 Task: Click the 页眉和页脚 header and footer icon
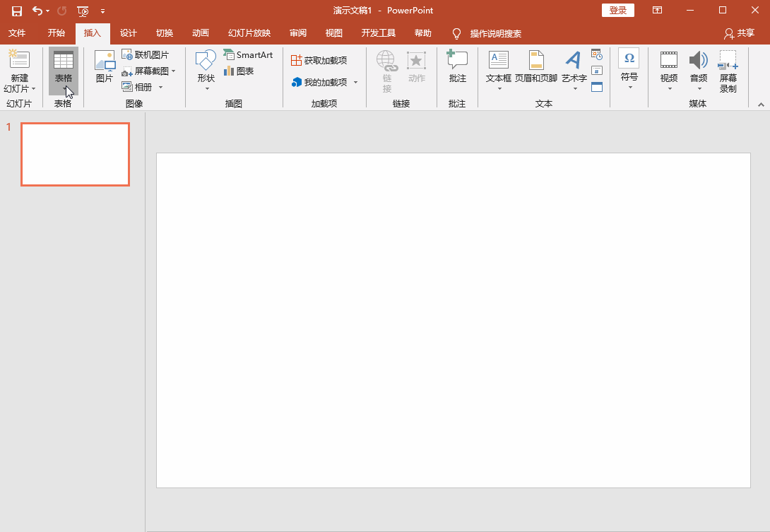(x=535, y=67)
